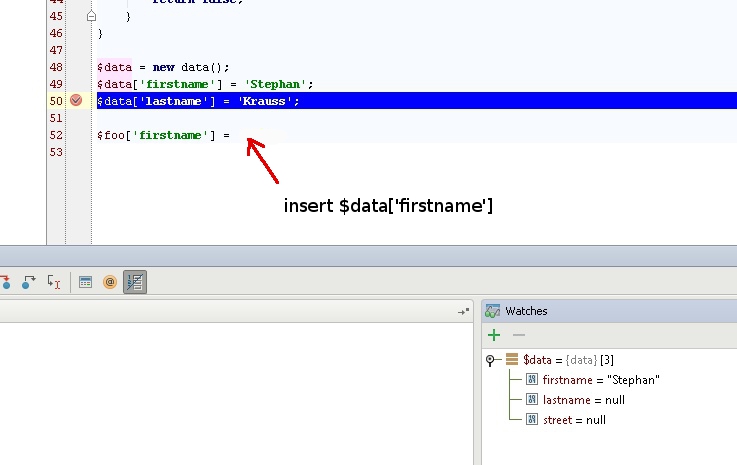Select the lastname = null watch entry
The width and height of the screenshot is (737, 465).
pyautogui.click(x=584, y=400)
